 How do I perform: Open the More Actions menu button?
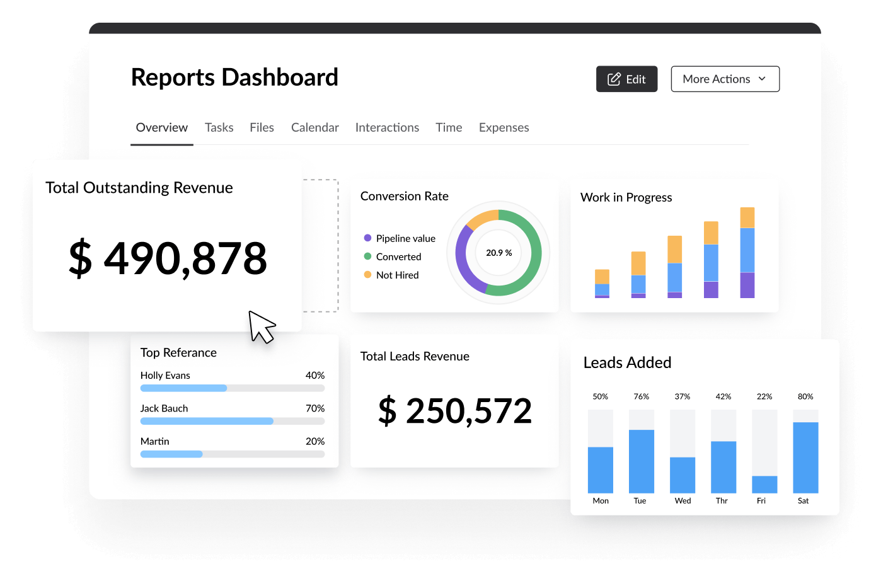(725, 79)
